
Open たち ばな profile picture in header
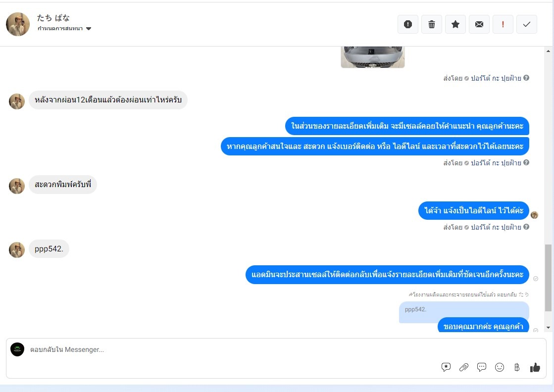click(18, 24)
